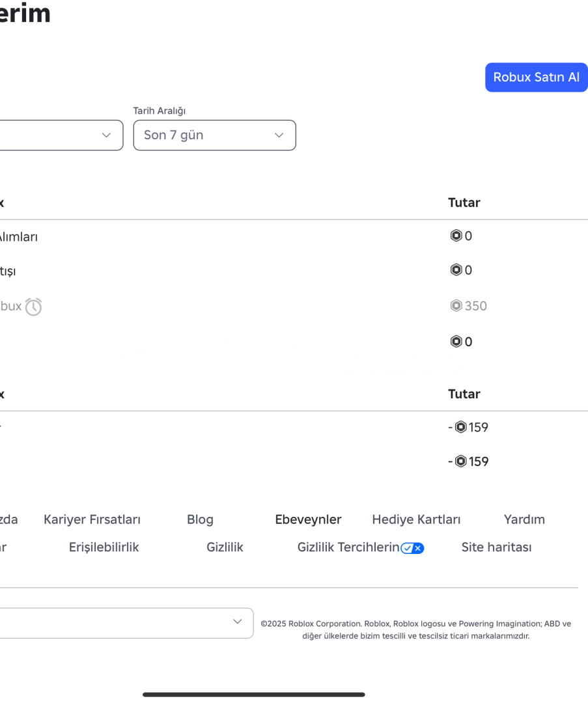The image size is (588, 703).
Task: Click the Robux icon beside last -159
Action: 461,462
